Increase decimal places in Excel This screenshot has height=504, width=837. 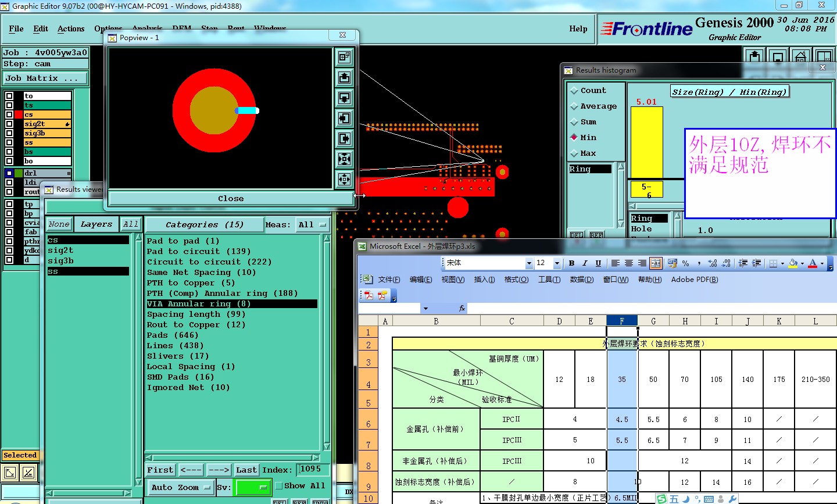tap(713, 263)
